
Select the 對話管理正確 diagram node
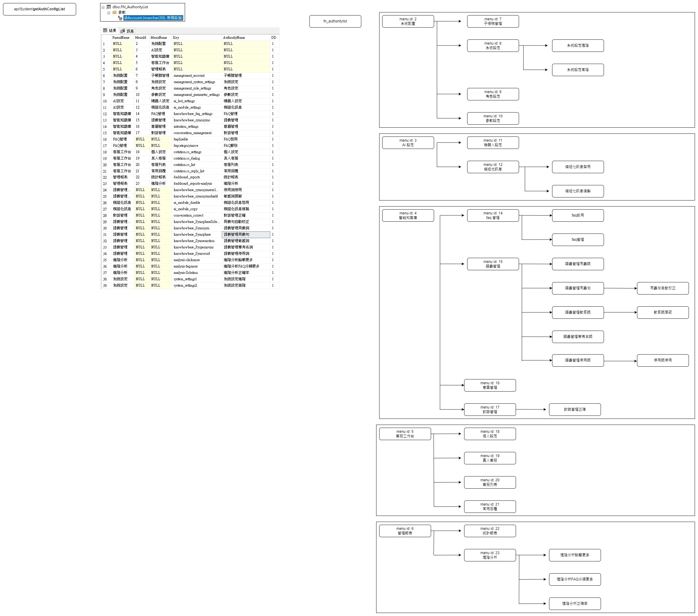[575, 409]
